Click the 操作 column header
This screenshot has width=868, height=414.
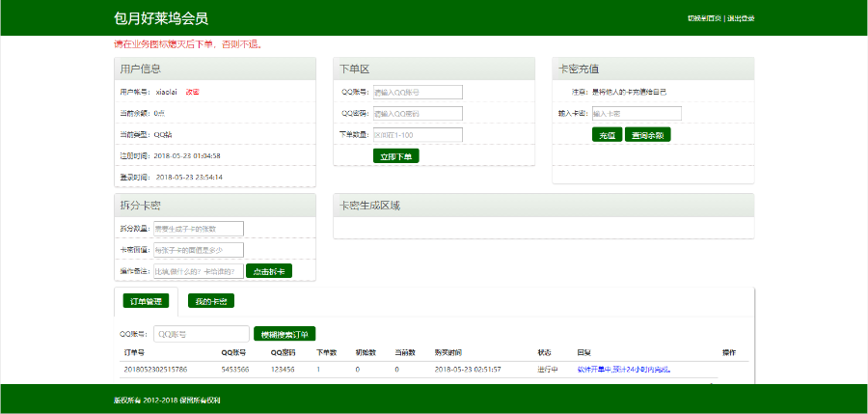(x=729, y=352)
